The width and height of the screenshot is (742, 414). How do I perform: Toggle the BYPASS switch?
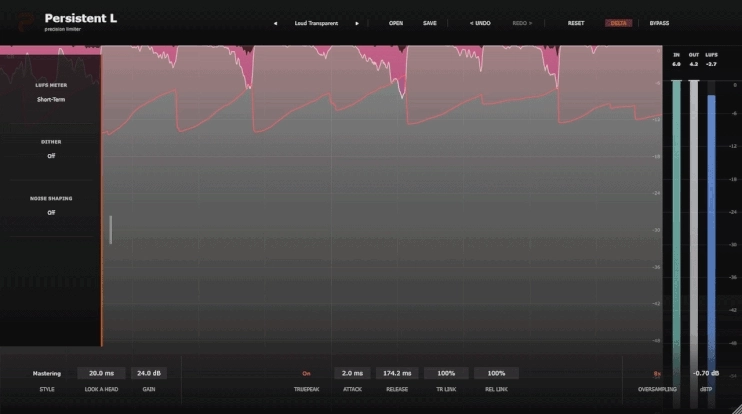659,23
